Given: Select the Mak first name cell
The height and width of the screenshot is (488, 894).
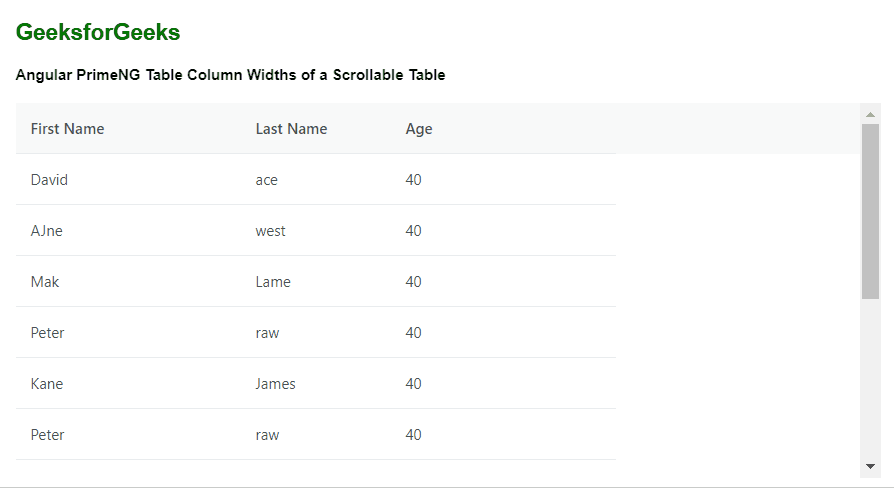Looking at the screenshot, I should coord(128,282).
